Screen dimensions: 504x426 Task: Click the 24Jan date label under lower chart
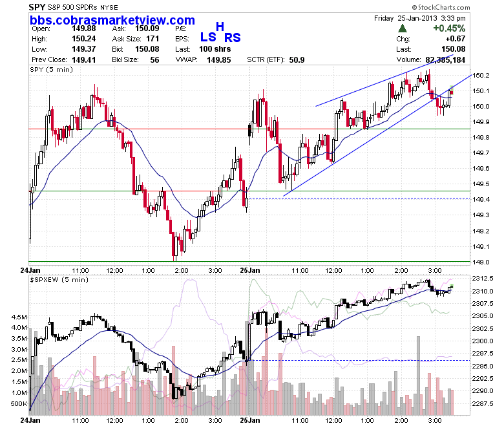tap(30, 420)
